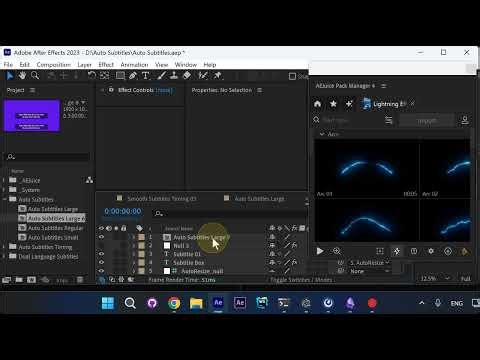Screen dimensions: 480x360
Task: Click the Project panel search field
Action: (x=48, y=157)
